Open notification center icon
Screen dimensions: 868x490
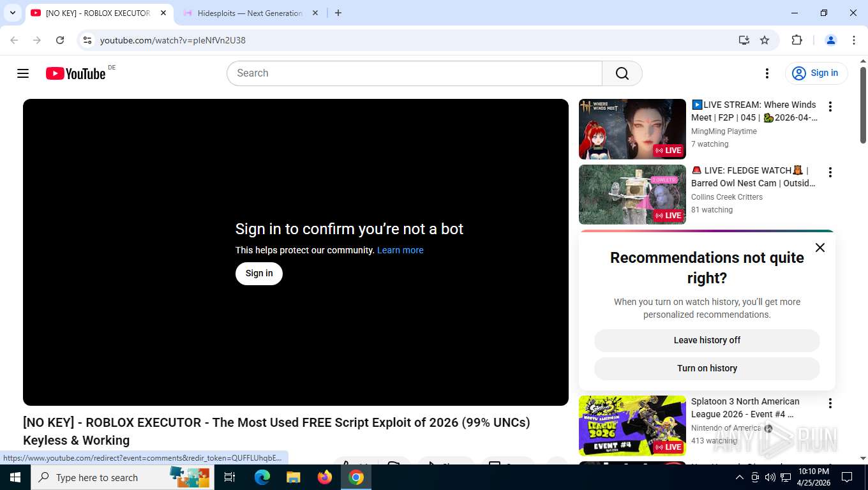[x=847, y=477]
